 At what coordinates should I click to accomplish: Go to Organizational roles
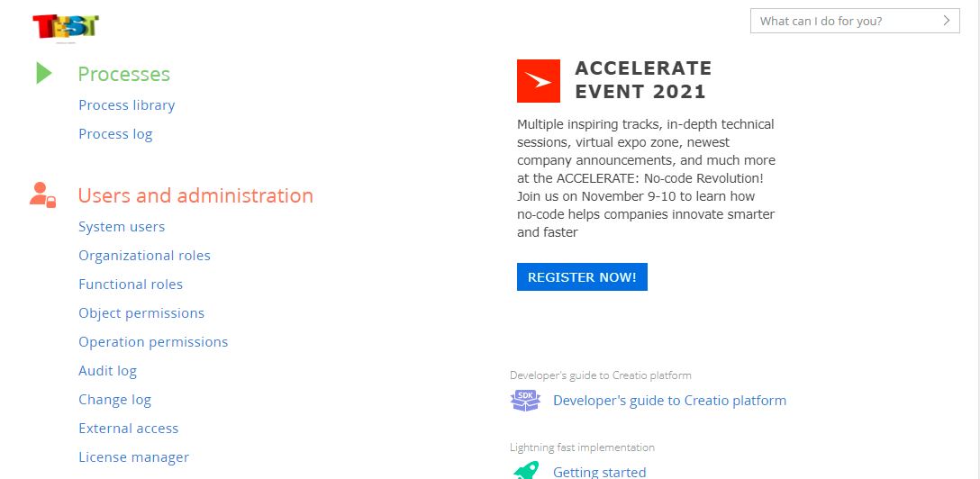144,256
